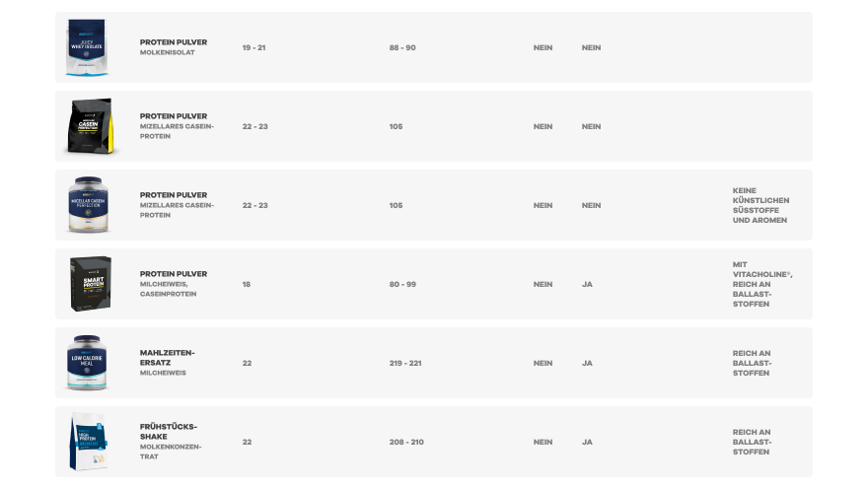Open the Low Calorie Meal tub image

pos(87,363)
